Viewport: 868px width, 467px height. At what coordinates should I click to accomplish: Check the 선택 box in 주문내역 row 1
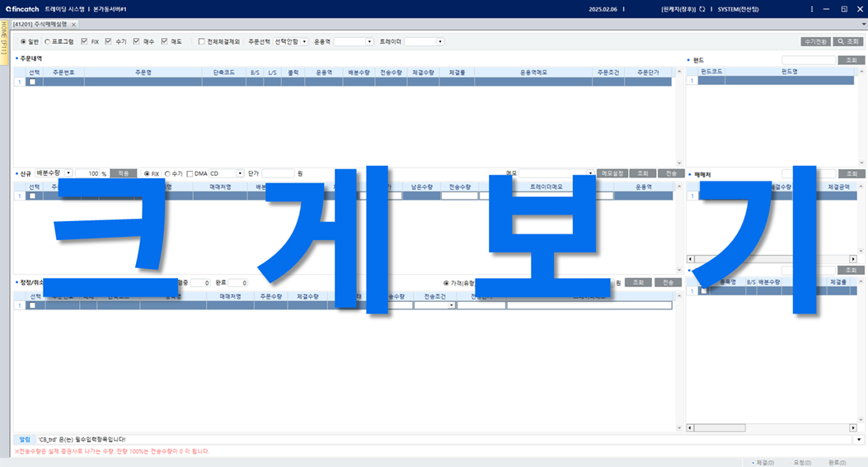pyautogui.click(x=32, y=82)
